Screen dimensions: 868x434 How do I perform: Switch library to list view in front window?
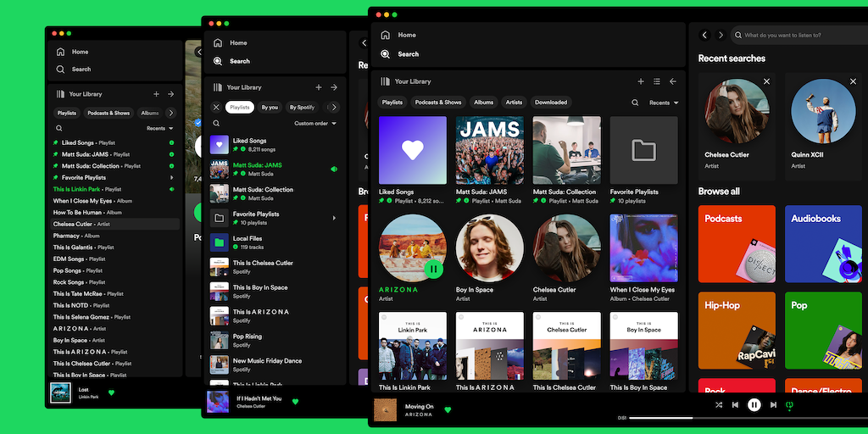pyautogui.click(x=657, y=81)
